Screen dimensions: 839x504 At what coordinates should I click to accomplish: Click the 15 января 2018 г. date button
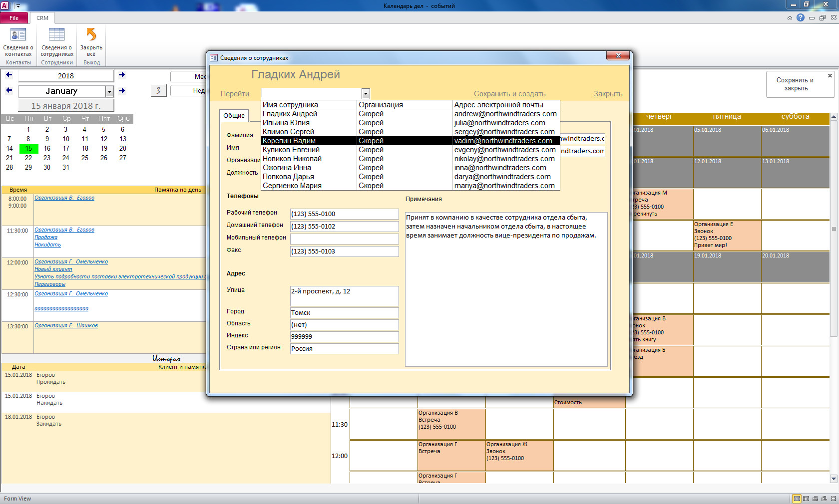[x=66, y=106]
